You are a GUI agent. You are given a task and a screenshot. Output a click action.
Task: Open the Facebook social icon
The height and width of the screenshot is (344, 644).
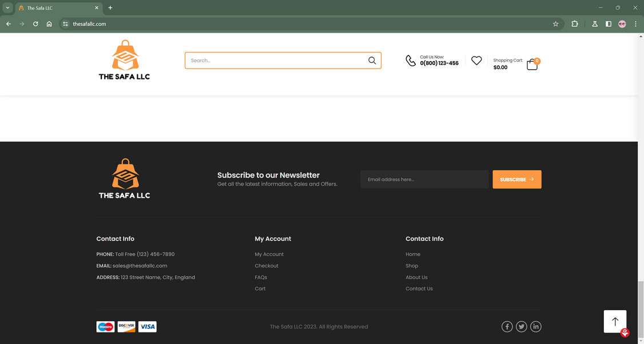click(x=507, y=327)
